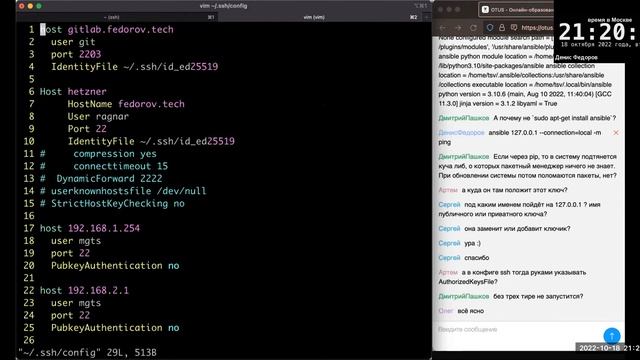Click 'connecttimeout 15' on line 12
The image size is (640, 360).
[120, 166]
